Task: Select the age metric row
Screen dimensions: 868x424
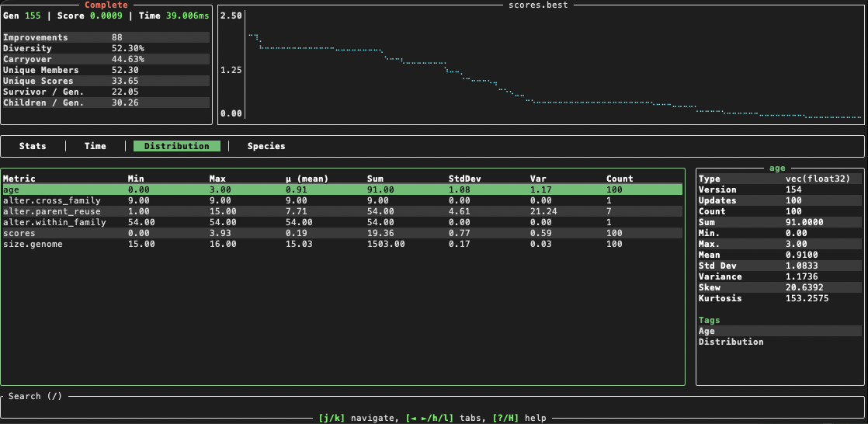Action: click(x=342, y=189)
